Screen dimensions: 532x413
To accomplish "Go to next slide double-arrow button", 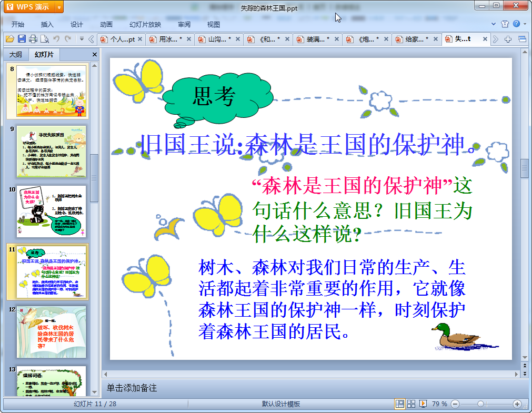I will click(x=525, y=374).
